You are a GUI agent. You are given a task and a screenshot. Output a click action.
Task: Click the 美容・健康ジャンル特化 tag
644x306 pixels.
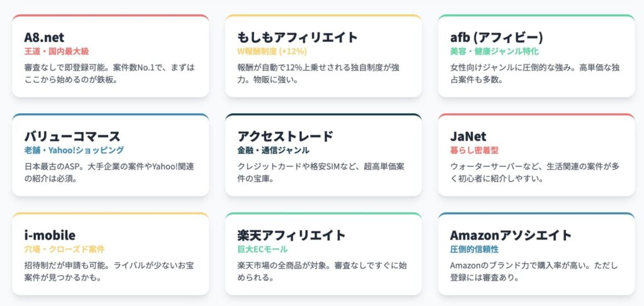[494, 52]
